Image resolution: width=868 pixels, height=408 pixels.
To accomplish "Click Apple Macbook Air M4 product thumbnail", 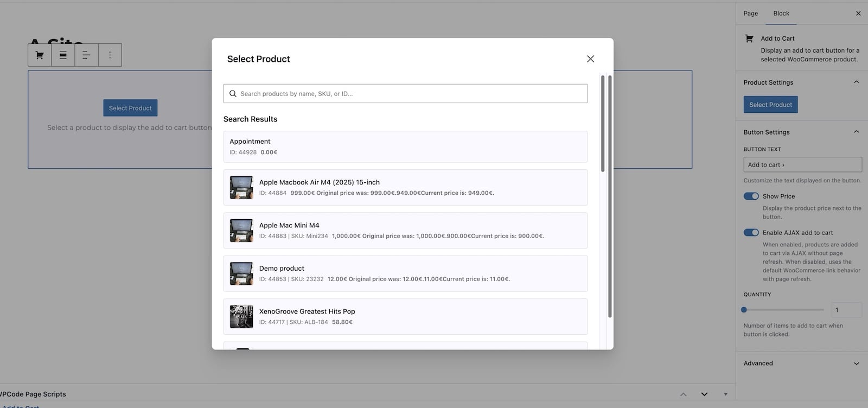I will pos(241,187).
